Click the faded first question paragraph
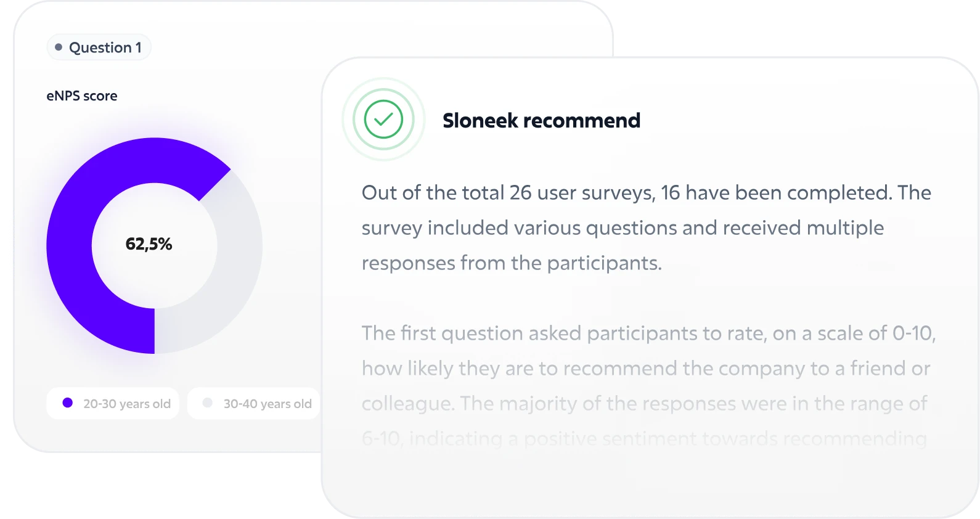 (x=648, y=386)
